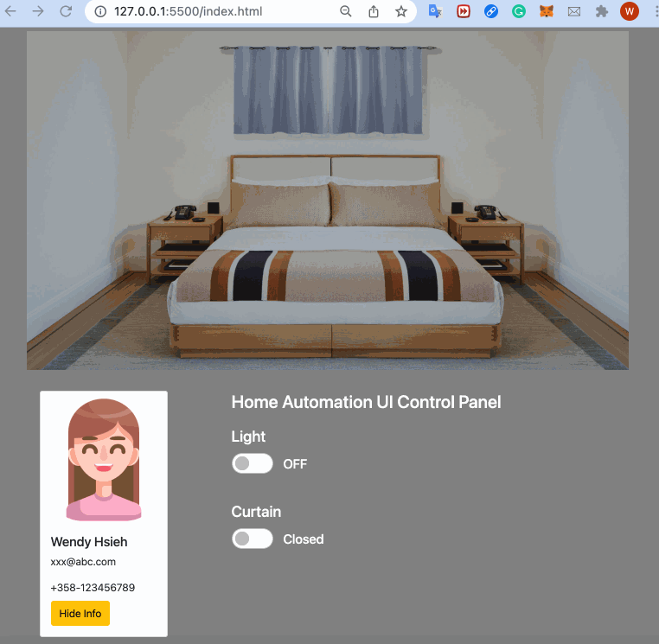Click the Grammarly extension icon
This screenshot has width=659, height=644.
[x=519, y=11]
